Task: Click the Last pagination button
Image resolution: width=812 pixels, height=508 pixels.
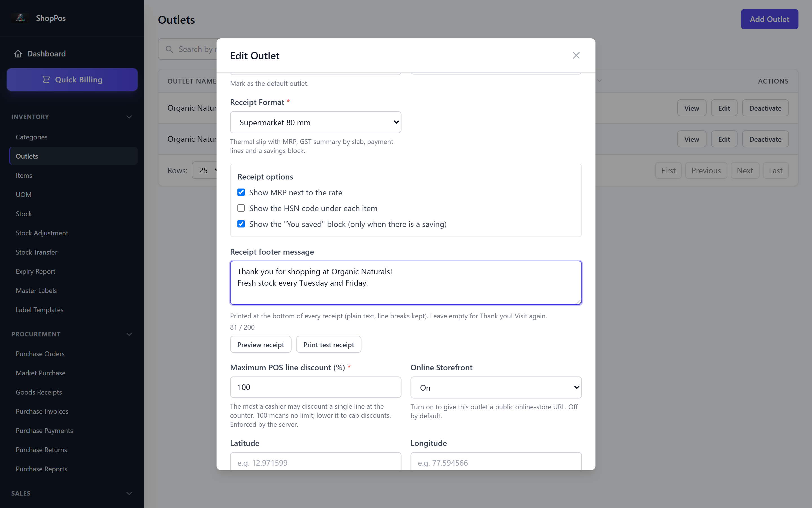Action: [775, 171]
